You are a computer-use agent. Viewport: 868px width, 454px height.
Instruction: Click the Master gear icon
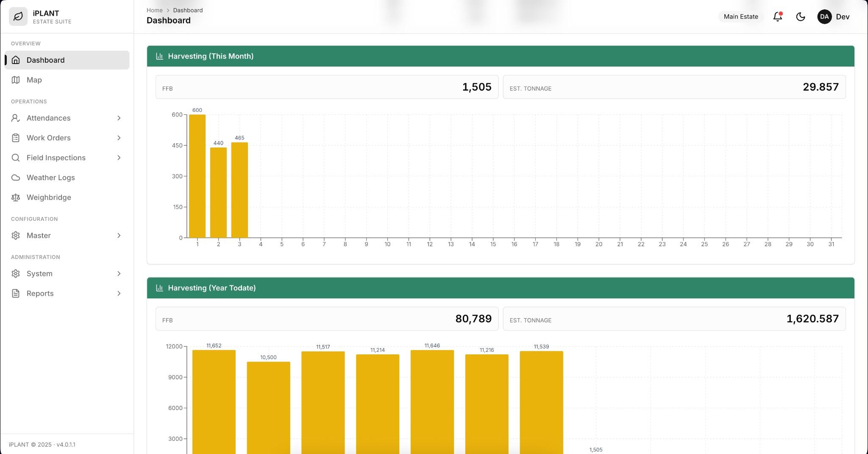[x=16, y=236]
